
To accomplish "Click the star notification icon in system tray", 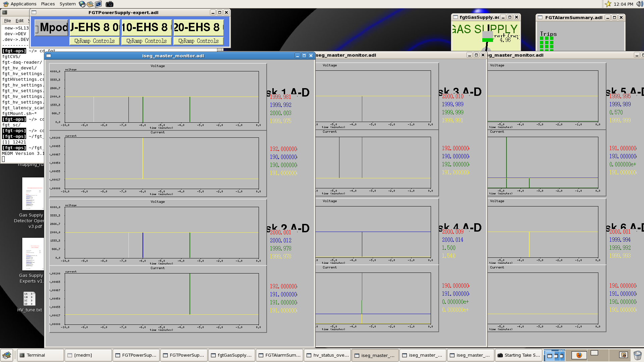I will tap(608, 4).
